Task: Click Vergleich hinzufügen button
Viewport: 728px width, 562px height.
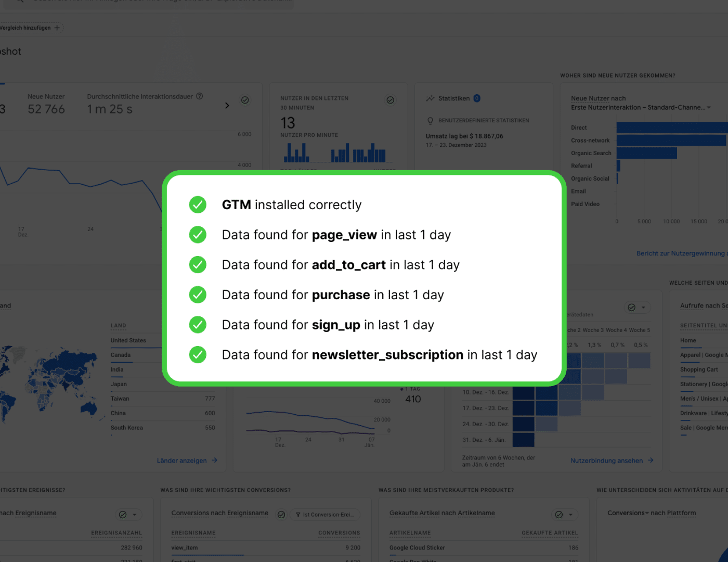Action: [30, 28]
